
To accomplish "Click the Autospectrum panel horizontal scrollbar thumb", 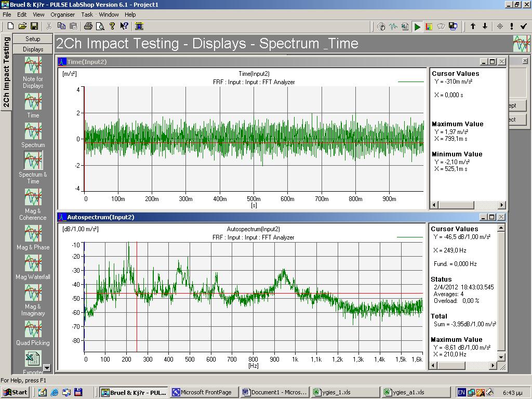I will pos(451,366).
